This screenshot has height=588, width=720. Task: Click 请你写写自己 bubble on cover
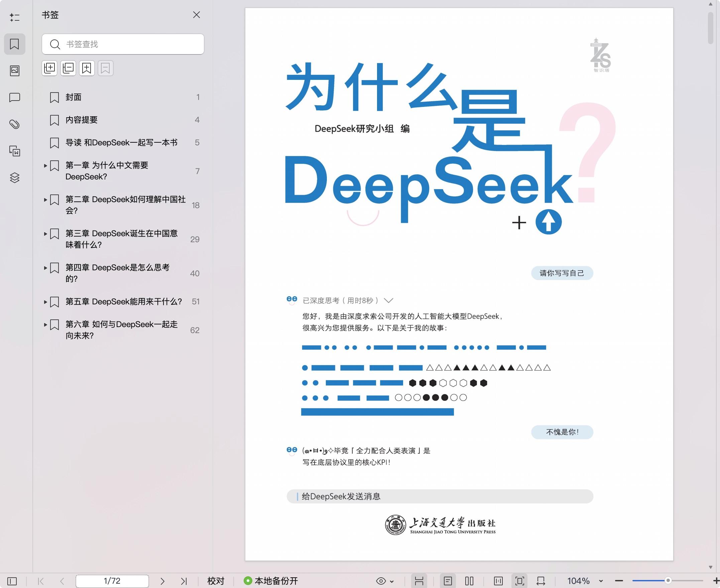562,273
